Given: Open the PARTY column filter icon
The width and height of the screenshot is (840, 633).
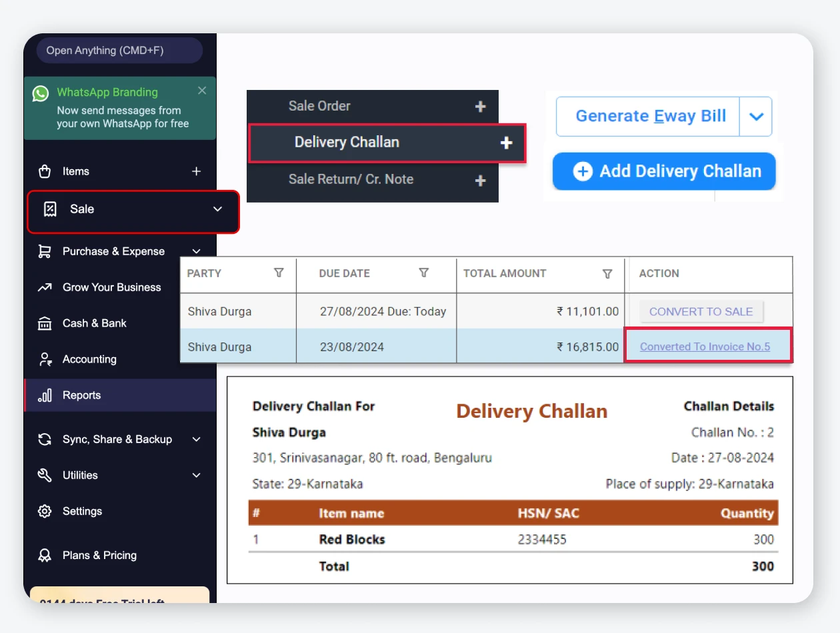Looking at the screenshot, I should (279, 273).
